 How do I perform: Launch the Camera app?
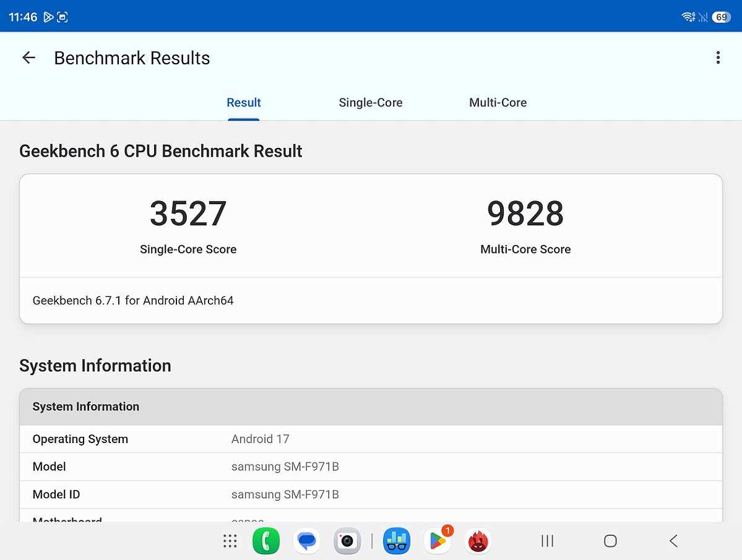click(x=347, y=541)
